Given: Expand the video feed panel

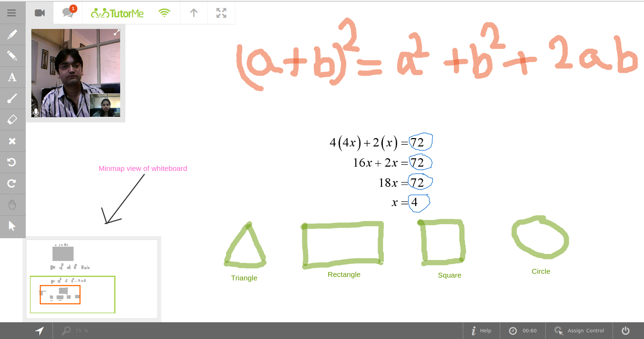Looking at the screenshot, I should pyautogui.click(x=117, y=32).
